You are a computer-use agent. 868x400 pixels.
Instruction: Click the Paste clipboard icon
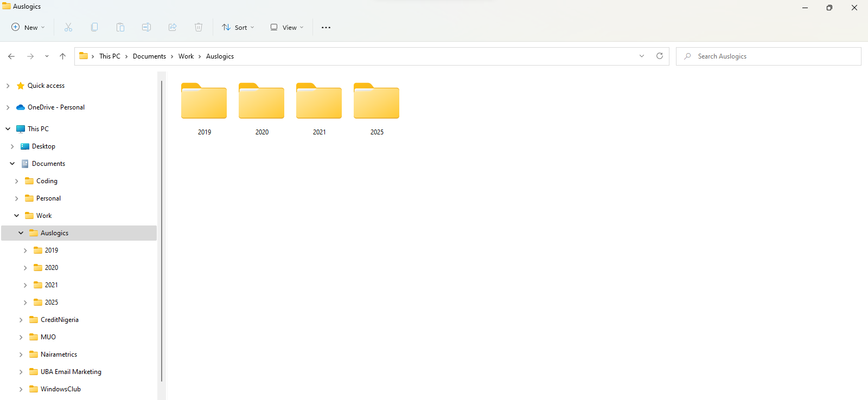[120, 27]
